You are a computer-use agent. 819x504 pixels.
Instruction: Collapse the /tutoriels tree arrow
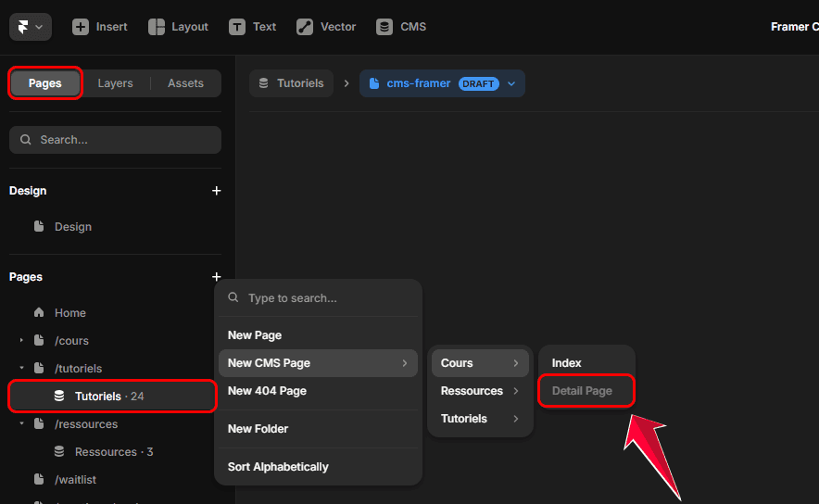tap(21, 368)
